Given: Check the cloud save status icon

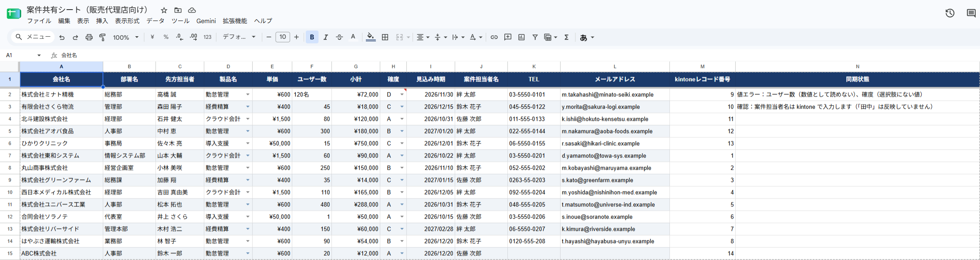Looking at the screenshot, I should coord(192,10).
